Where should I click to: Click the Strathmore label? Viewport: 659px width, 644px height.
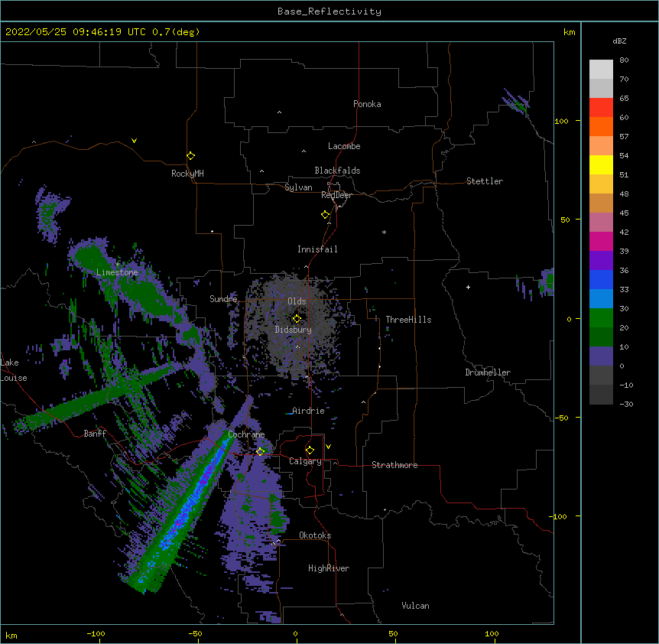(x=394, y=465)
